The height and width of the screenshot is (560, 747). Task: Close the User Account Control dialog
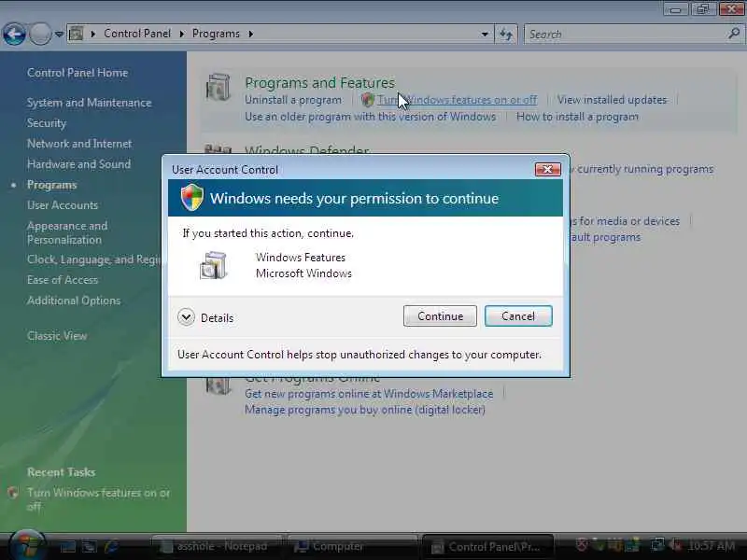click(x=547, y=169)
